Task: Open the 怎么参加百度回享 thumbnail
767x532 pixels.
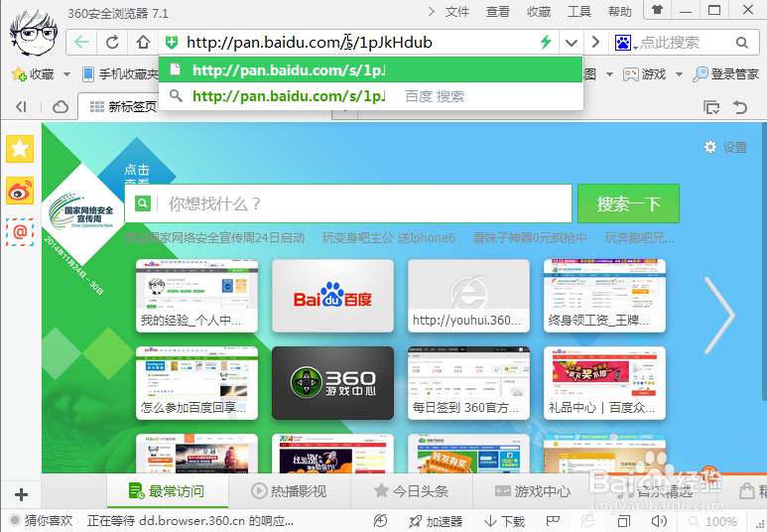Action: coord(197,383)
